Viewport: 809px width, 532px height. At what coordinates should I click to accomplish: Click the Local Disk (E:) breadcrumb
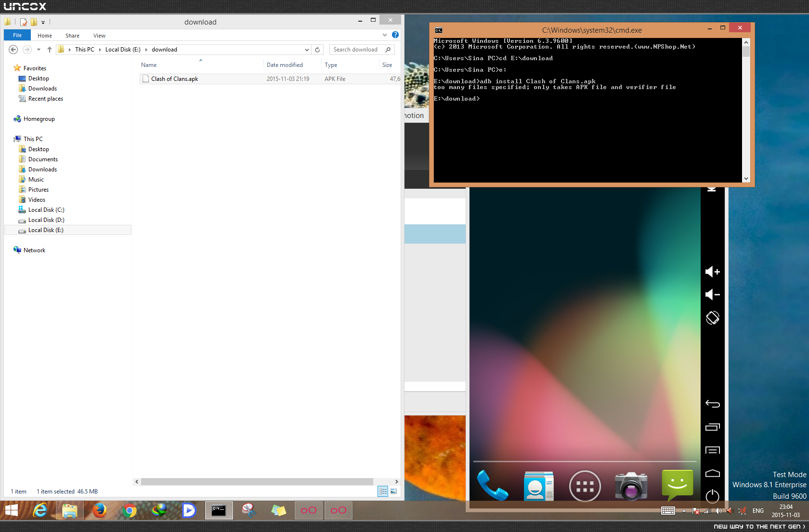123,50
